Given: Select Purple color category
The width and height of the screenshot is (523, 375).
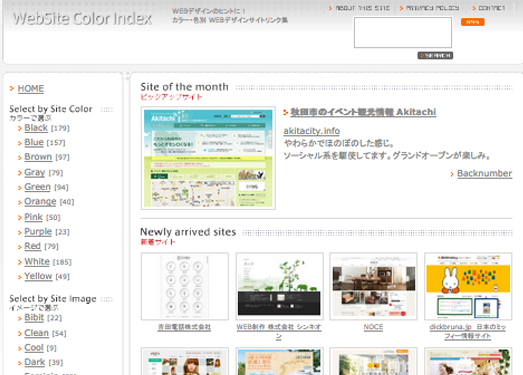Looking at the screenshot, I should coord(38,232).
